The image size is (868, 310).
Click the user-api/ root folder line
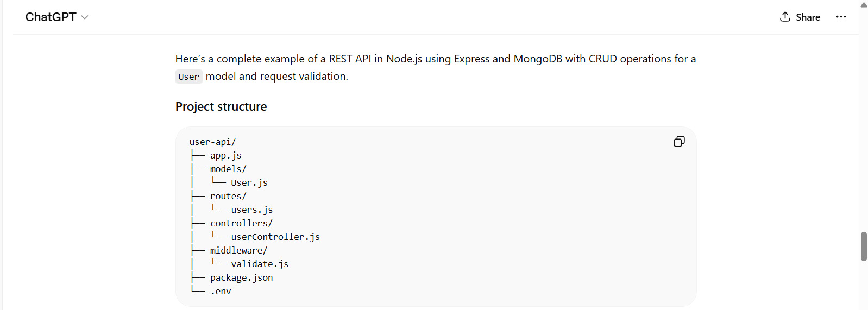coord(212,142)
